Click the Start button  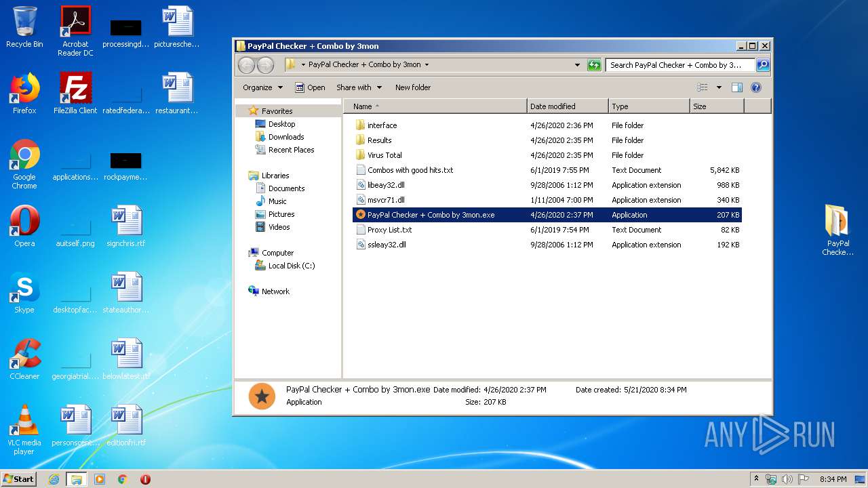[x=19, y=479]
